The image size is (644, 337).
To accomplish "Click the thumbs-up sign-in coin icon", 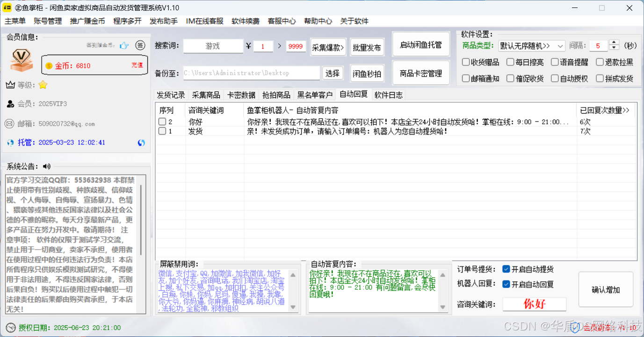I will tap(124, 45).
